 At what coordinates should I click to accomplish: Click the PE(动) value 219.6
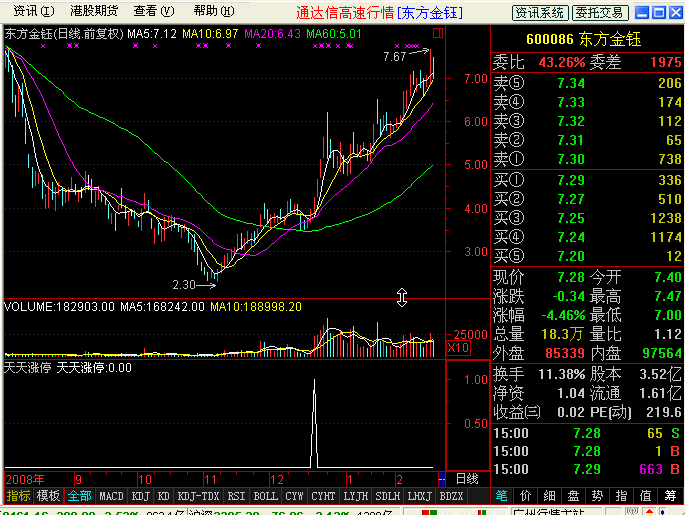(664, 412)
